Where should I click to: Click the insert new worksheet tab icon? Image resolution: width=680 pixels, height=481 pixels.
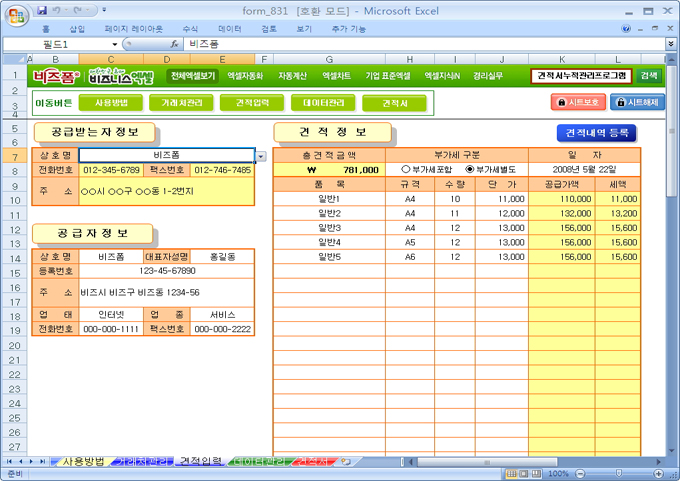345,461
